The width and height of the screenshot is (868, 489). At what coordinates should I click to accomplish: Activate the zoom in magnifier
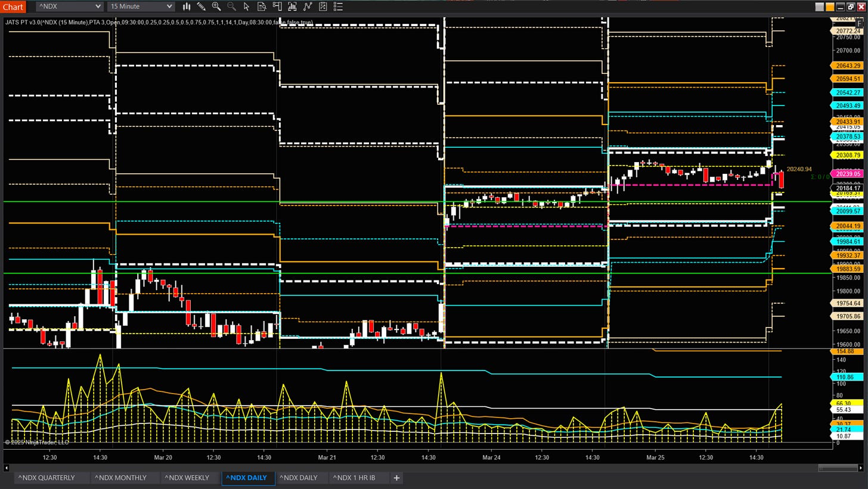216,7
